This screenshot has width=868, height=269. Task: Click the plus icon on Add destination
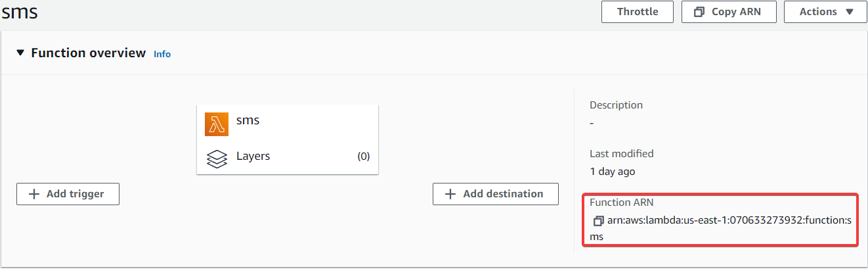[x=450, y=194]
